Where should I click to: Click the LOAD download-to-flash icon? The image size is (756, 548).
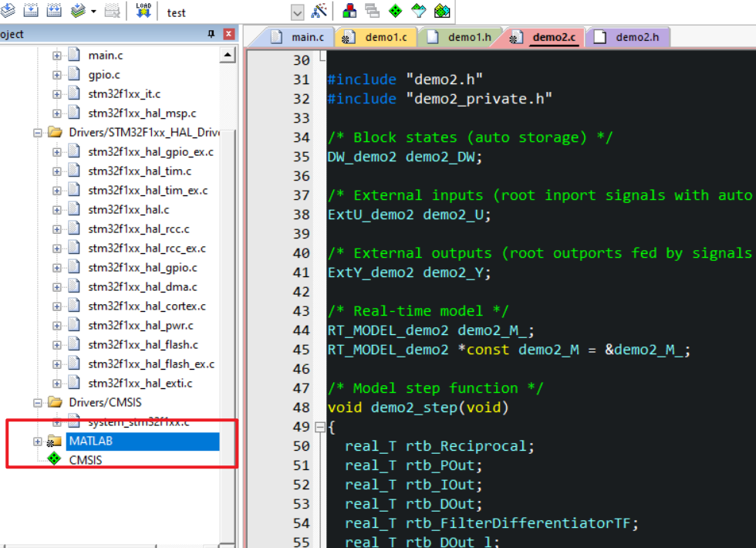click(x=143, y=11)
